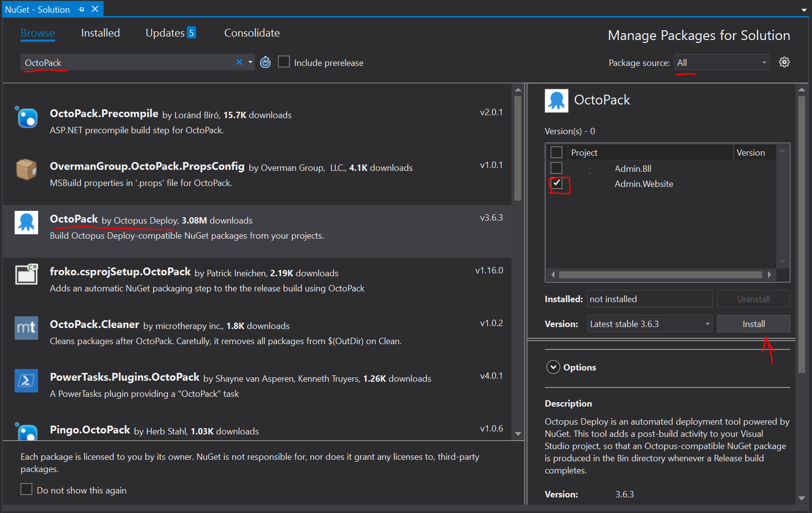Select OctoPack by Octopus Deploy title
Image resolution: width=812 pixels, height=513 pixels.
74,219
